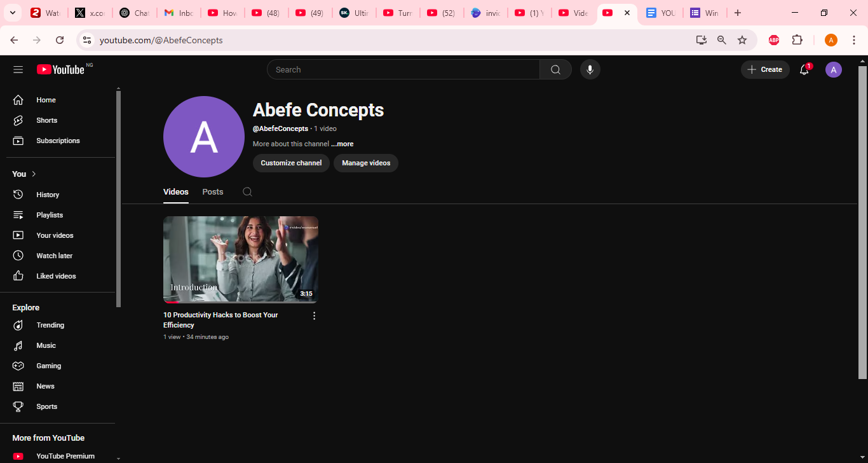The width and height of the screenshot is (868, 463).
Task: Open Subscriptions in sidebar
Action: coord(58,141)
